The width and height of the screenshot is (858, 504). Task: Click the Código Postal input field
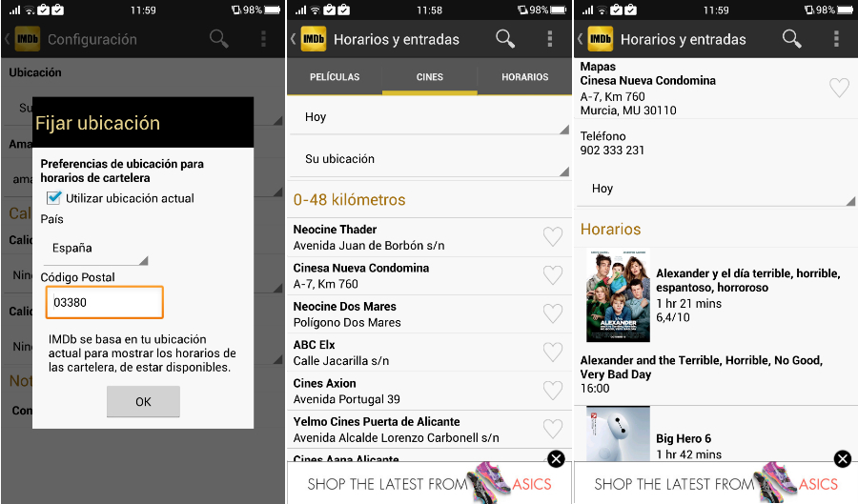click(104, 303)
